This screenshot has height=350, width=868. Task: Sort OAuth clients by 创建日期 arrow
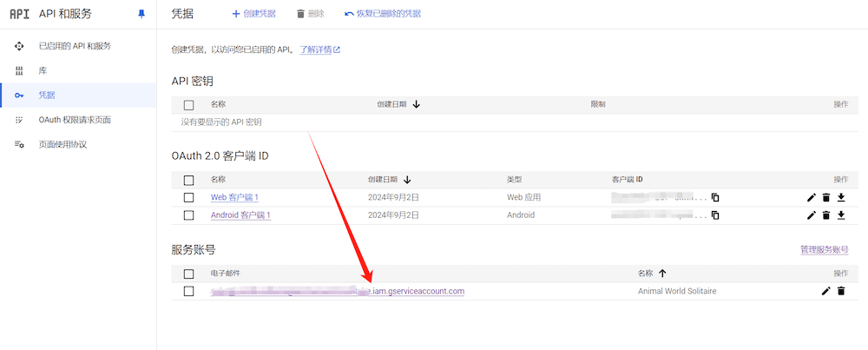coord(408,180)
